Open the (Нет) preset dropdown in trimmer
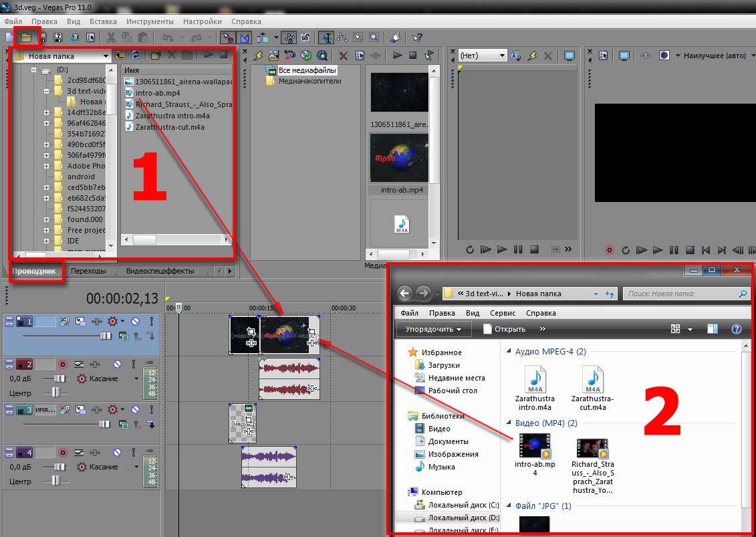Screen dimensions: 756x537 point(501,56)
